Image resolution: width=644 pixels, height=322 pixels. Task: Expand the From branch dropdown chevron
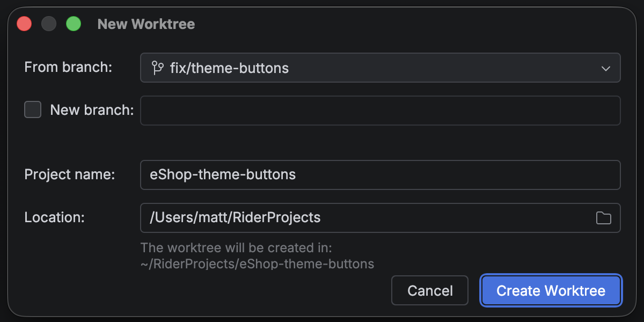click(606, 68)
